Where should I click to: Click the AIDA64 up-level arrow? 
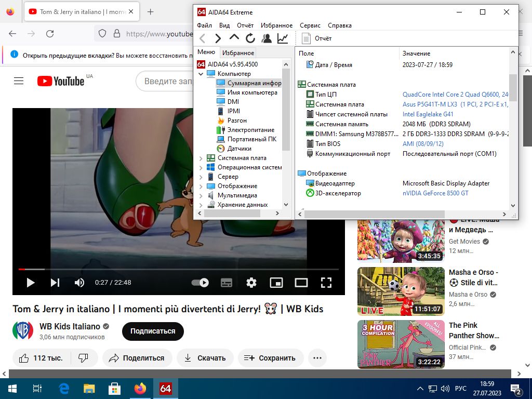[x=234, y=37]
